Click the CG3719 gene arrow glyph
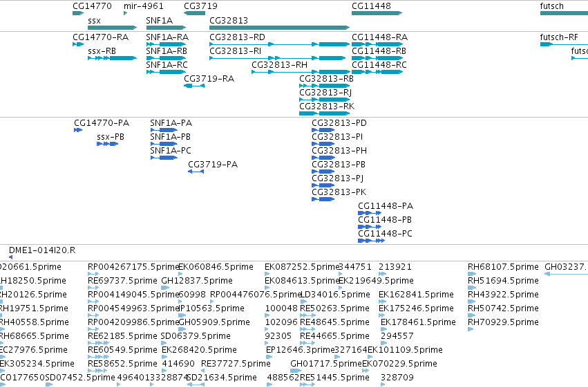Viewport: 588px width, 388px height. click(194, 13)
